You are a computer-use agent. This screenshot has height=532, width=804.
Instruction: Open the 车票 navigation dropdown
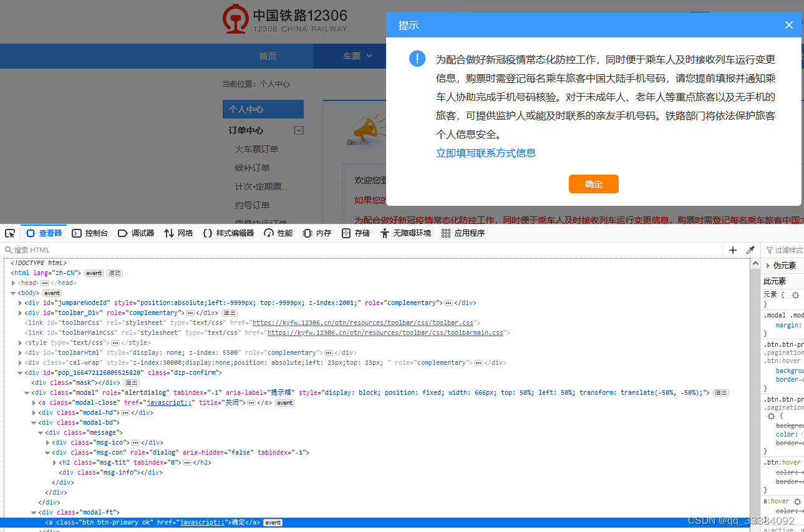click(357, 56)
